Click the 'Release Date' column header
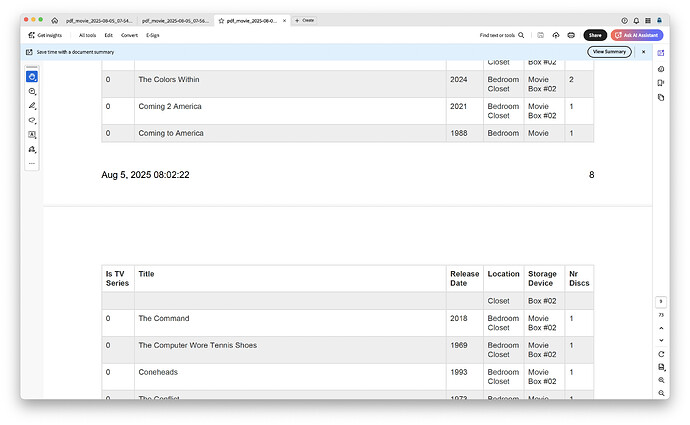690x425 pixels. pos(465,278)
